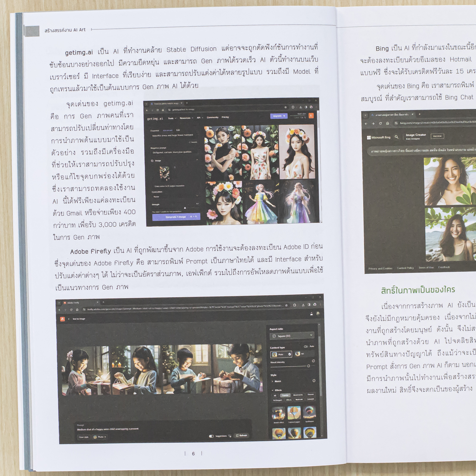The height and width of the screenshot is (476, 476).
Task: Switch to the Advanced tab
Action: tap(168, 130)
